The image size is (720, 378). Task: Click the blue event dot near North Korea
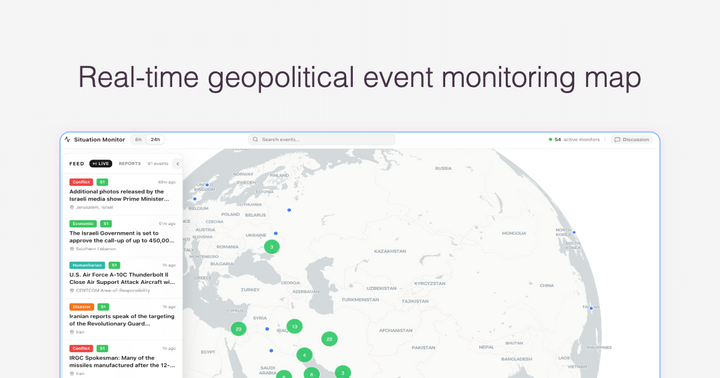574,232
